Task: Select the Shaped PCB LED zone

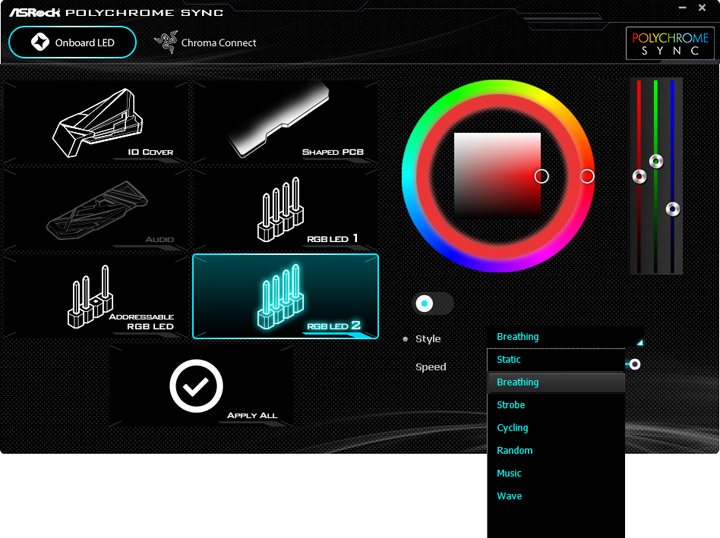Action: click(285, 122)
